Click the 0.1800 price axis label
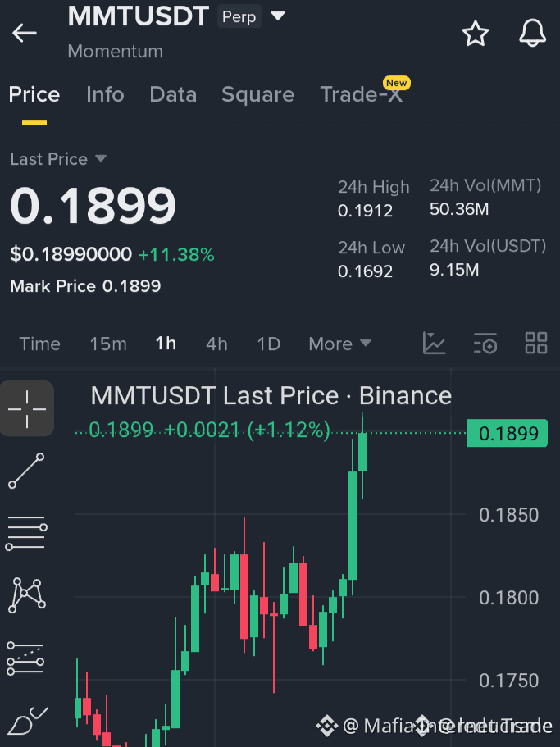 (508, 598)
